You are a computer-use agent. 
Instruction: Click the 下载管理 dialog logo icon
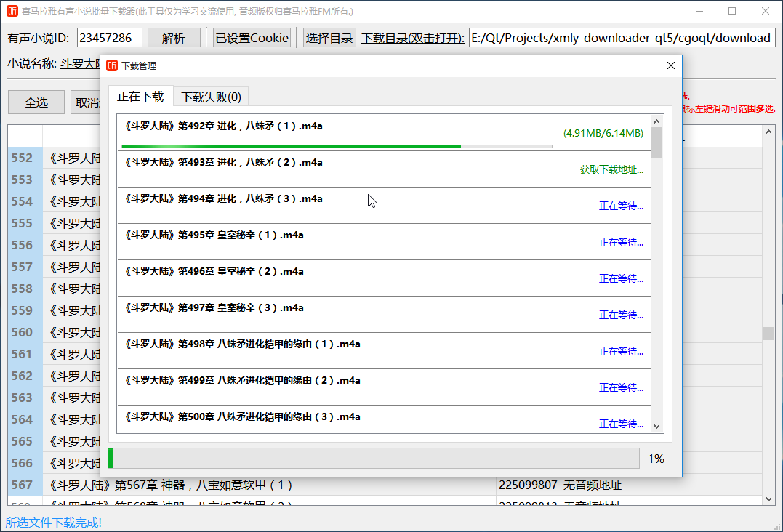tap(112, 65)
